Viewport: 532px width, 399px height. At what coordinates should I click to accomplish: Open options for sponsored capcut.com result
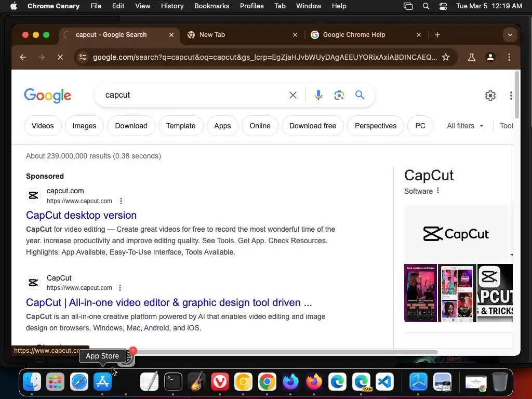click(121, 201)
